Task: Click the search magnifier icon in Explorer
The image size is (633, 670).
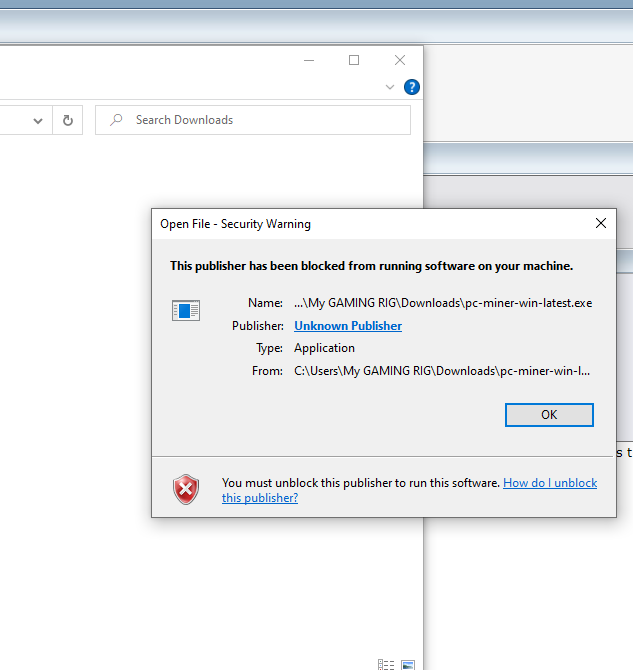Action: pyautogui.click(x=116, y=120)
